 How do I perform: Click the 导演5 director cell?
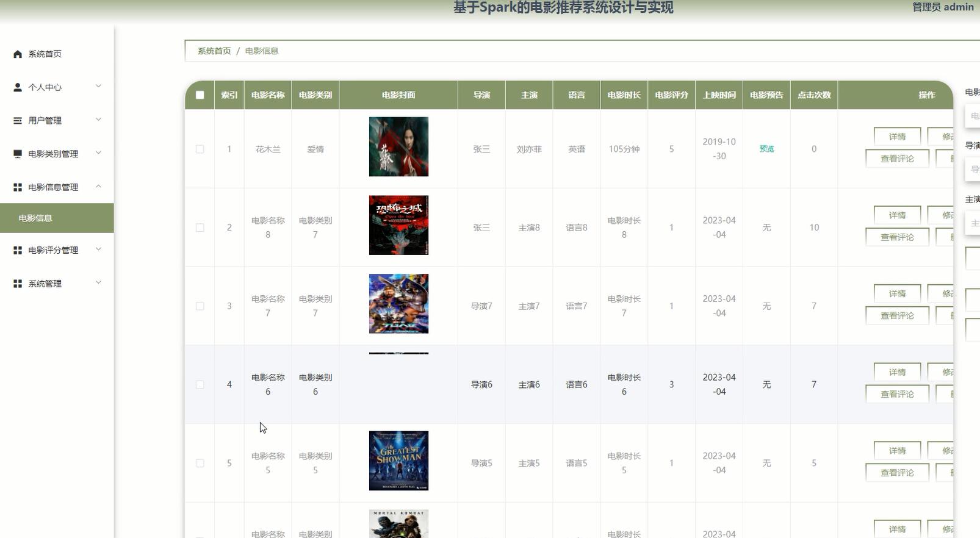[481, 463]
